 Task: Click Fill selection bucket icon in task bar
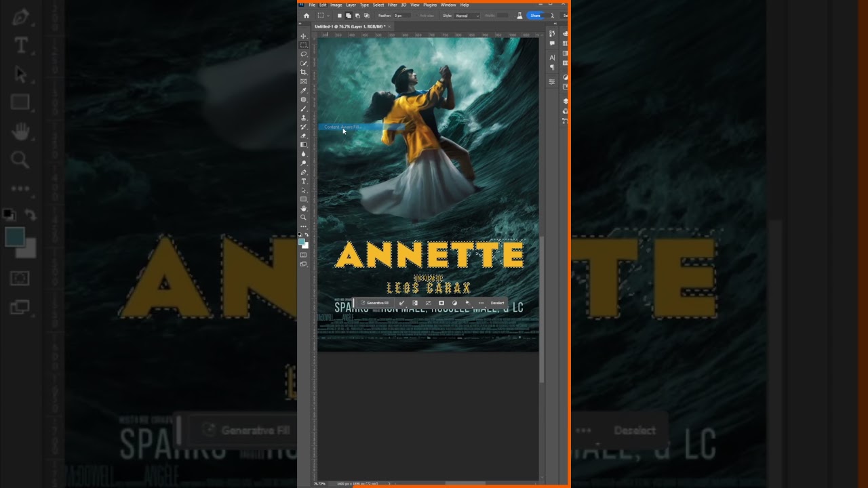(x=468, y=303)
